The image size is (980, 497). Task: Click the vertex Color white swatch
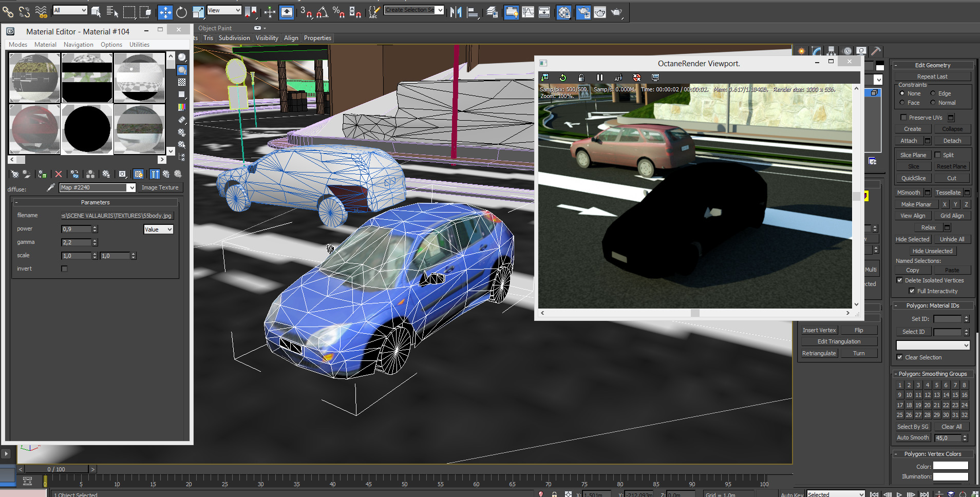coord(950,466)
